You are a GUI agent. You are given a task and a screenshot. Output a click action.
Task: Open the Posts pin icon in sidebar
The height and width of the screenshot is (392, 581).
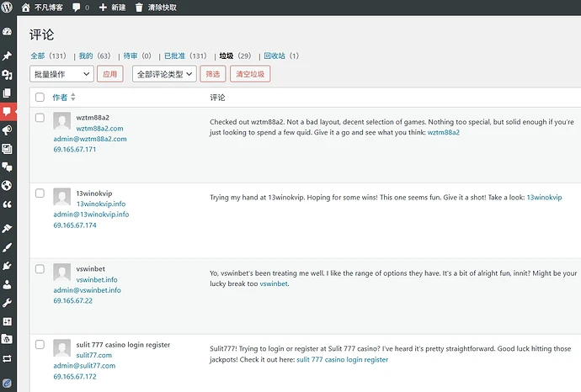tap(7, 56)
